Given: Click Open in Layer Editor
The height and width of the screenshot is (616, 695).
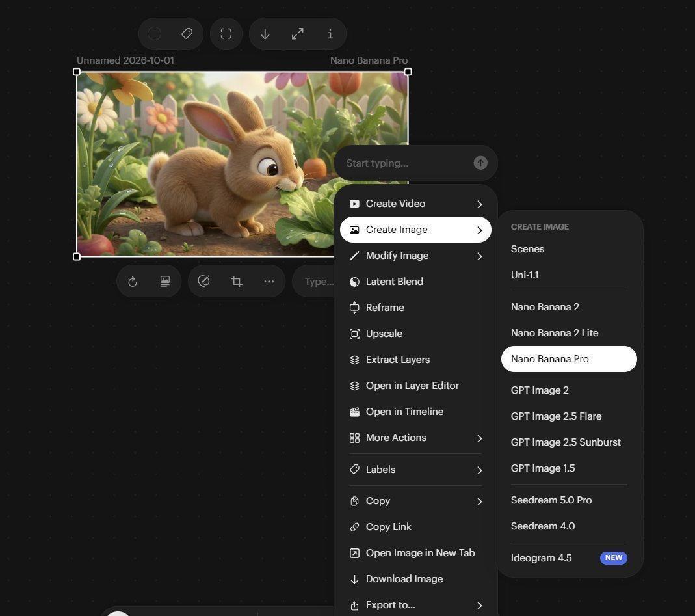Looking at the screenshot, I should (415, 386).
